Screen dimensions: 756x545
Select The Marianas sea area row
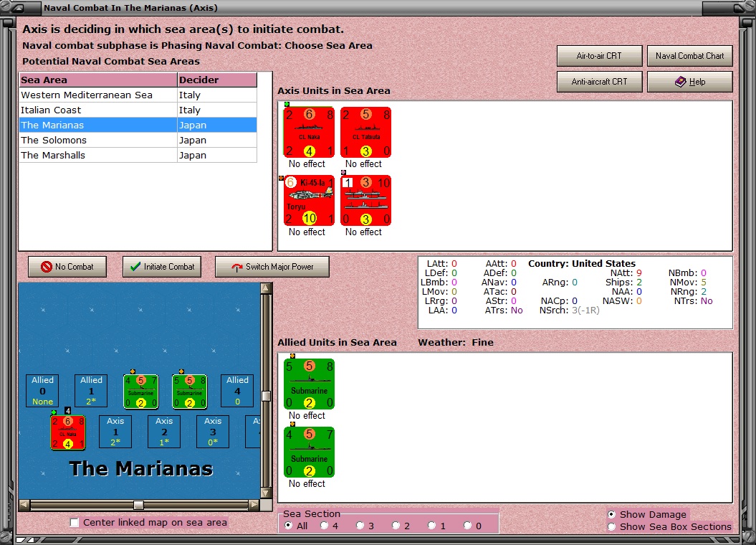coord(138,125)
